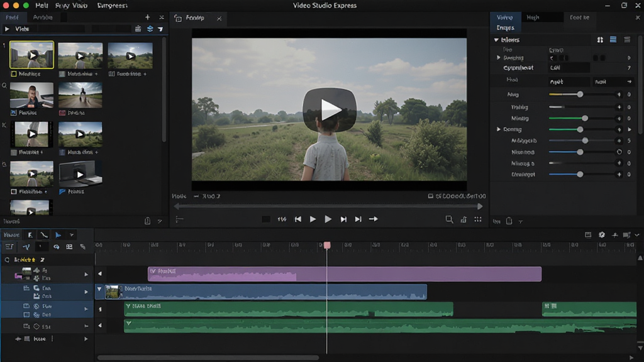644x362 pixels.
Task: Open the rightmost tab in properties panel
Action: [x=579, y=17]
